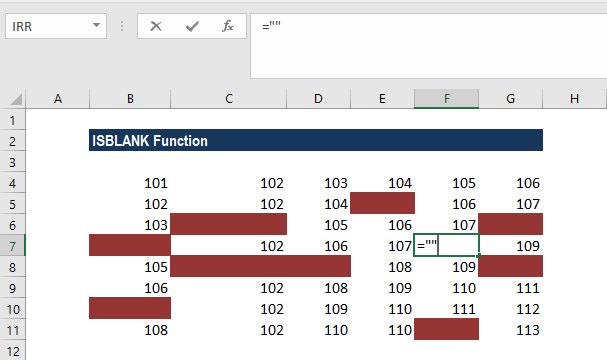The width and height of the screenshot is (607, 360).
Task: Click the formula bar options dots handle
Action: pos(122,26)
